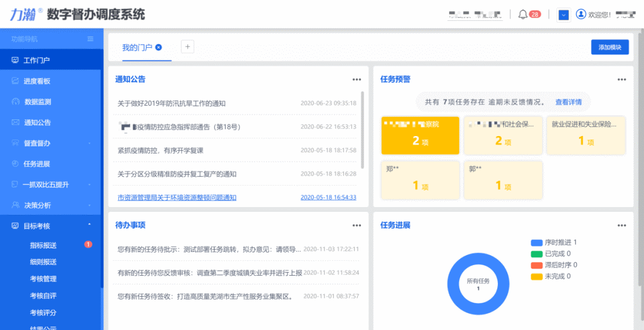This screenshot has height=330, width=644.
Task: Click the 数据监测 gauge icon
Action: (x=15, y=102)
